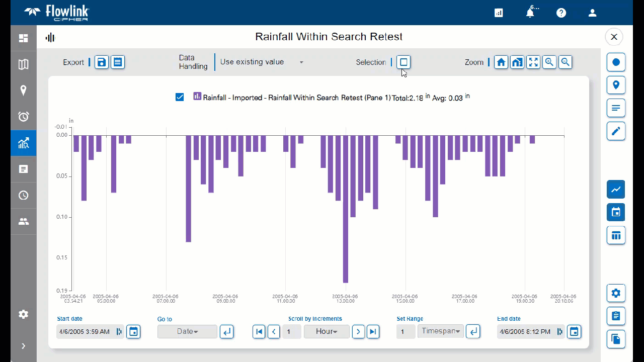Export data as a text report

pyautogui.click(x=118, y=62)
